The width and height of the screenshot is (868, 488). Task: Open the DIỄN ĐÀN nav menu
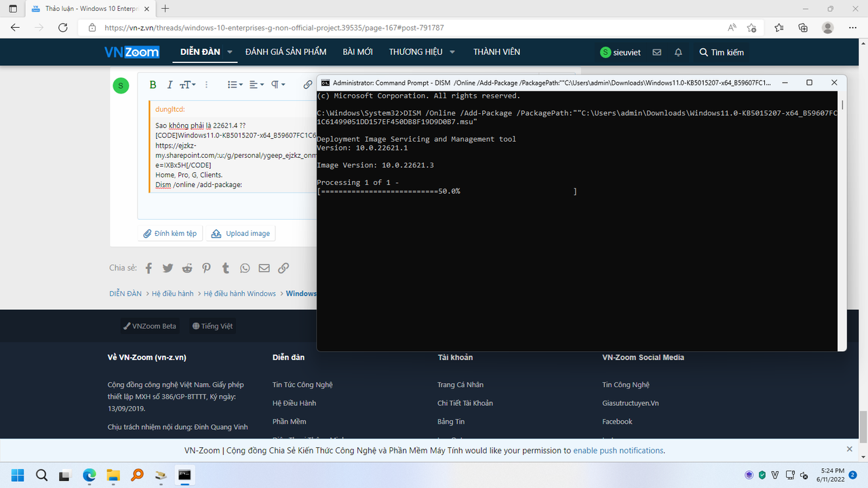tap(200, 52)
